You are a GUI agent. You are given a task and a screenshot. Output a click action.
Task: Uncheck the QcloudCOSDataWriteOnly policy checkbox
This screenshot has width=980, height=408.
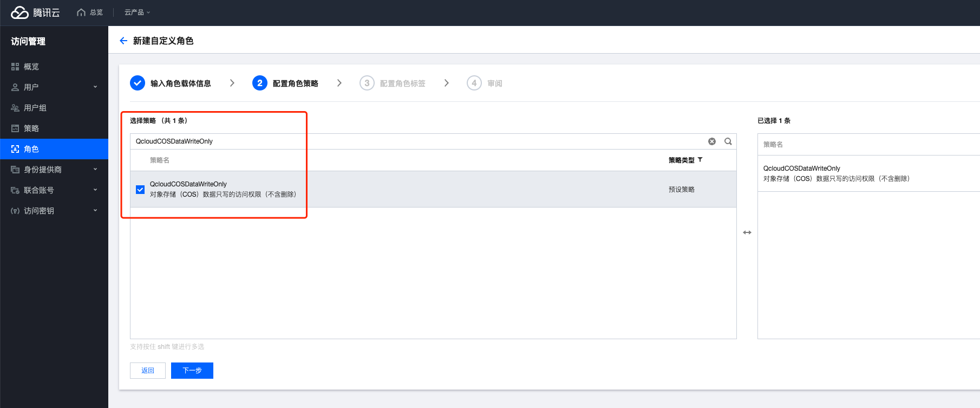click(140, 190)
